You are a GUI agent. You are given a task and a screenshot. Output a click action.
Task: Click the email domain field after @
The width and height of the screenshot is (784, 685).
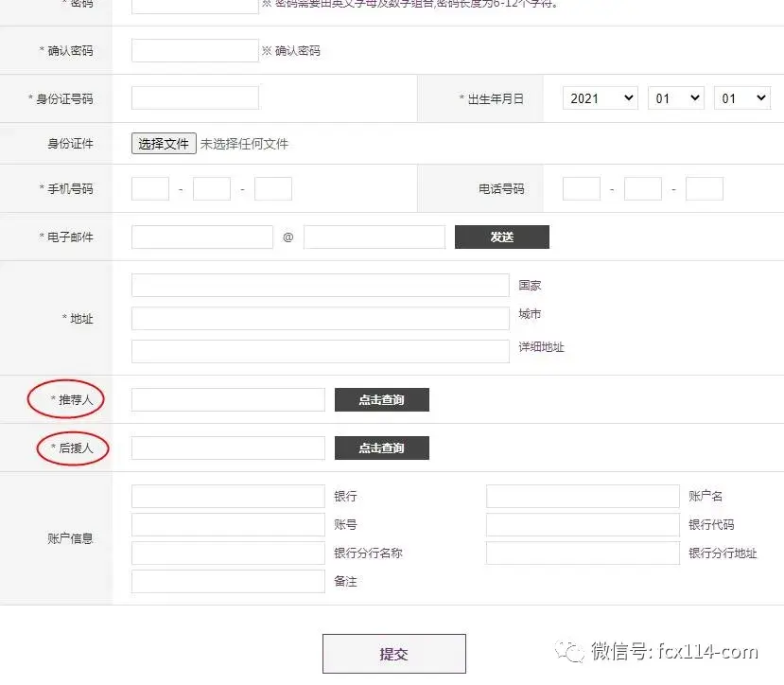click(x=374, y=237)
